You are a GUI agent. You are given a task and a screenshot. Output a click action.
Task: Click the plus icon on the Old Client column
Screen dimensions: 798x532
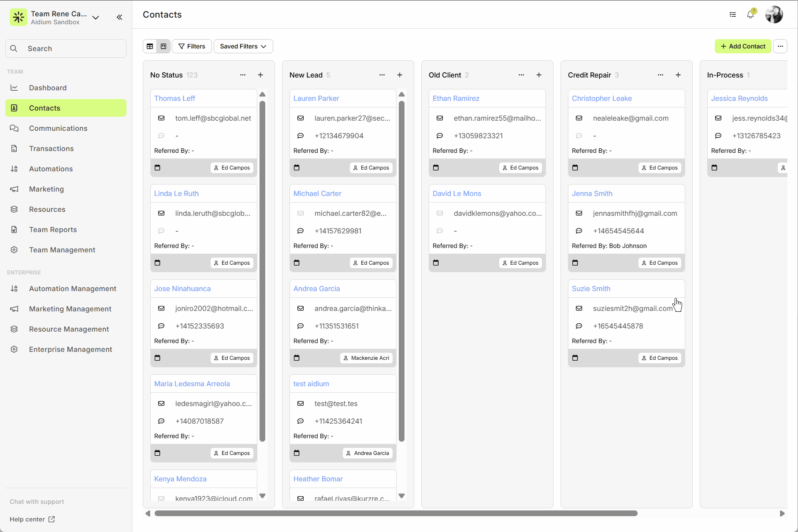point(539,75)
